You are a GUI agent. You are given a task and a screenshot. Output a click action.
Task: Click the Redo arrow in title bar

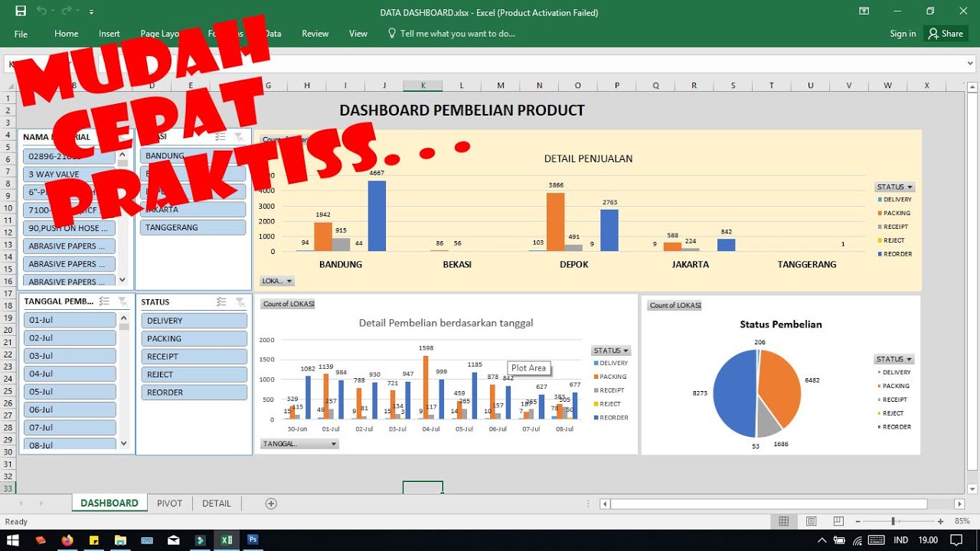coord(68,11)
